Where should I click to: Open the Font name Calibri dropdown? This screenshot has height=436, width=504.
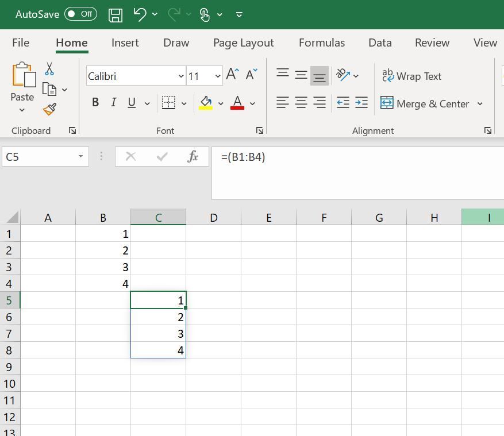pos(181,76)
